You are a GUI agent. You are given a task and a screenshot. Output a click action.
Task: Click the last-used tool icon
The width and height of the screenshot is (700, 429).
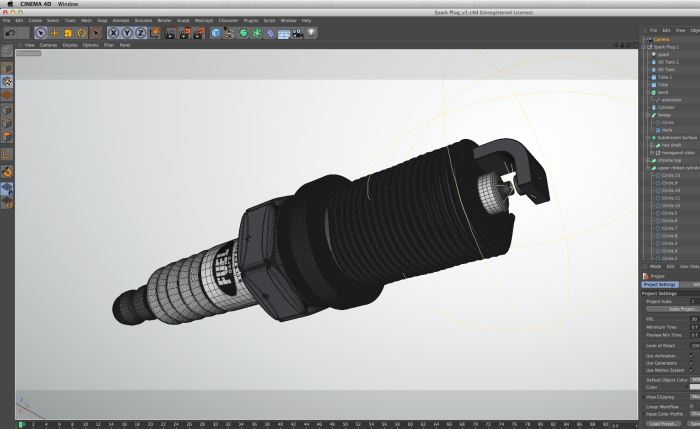[96, 33]
